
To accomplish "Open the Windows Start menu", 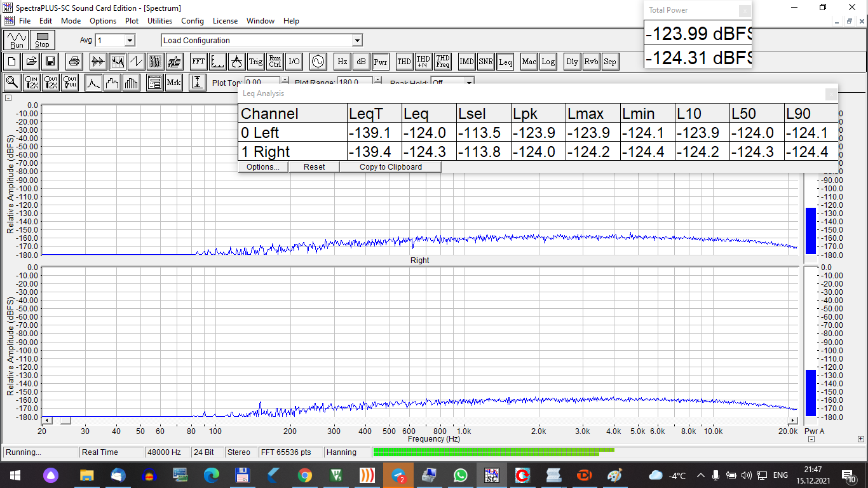I will (x=15, y=475).
